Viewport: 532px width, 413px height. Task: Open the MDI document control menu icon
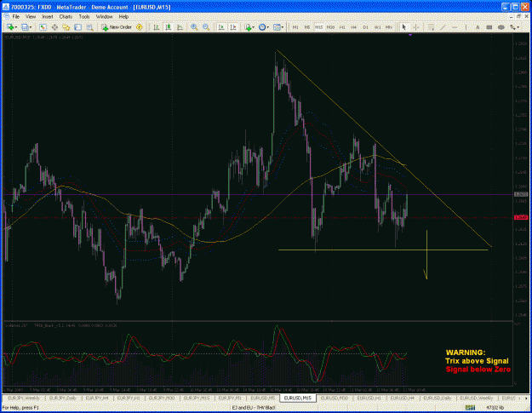point(6,17)
